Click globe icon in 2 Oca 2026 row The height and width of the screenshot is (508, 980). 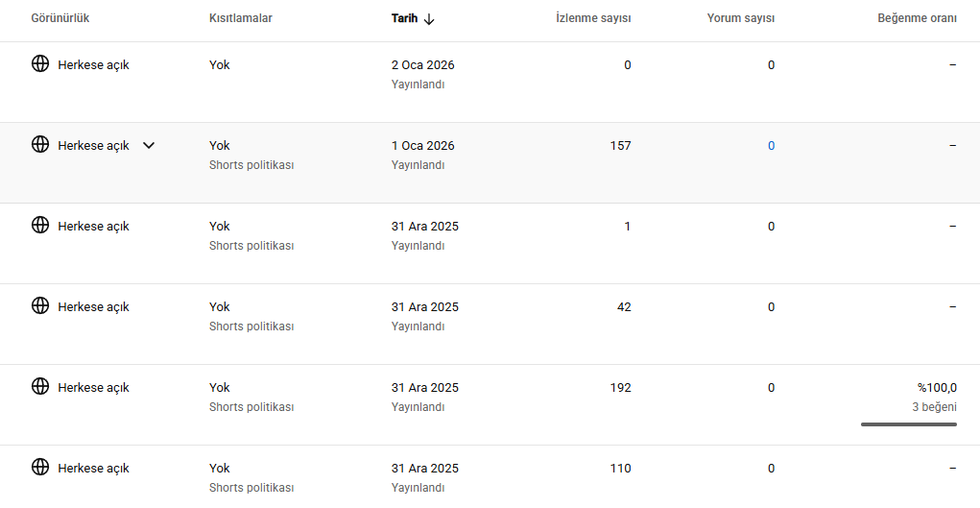pyautogui.click(x=40, y=63)
